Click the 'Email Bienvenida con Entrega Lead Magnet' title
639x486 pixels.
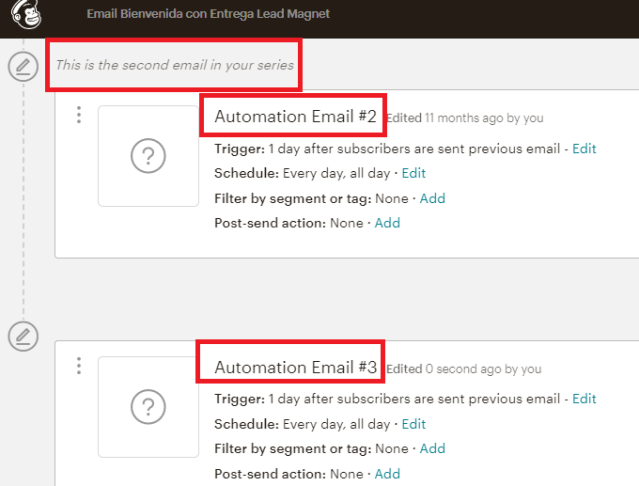coord(208,14)
